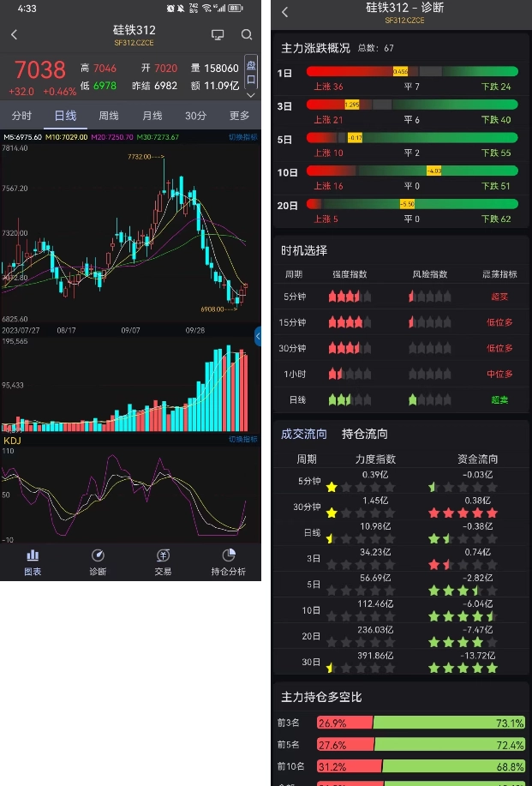Tap the search magnifier icon
The width and height of the screenshot is (532, 786).
(247, 35)
